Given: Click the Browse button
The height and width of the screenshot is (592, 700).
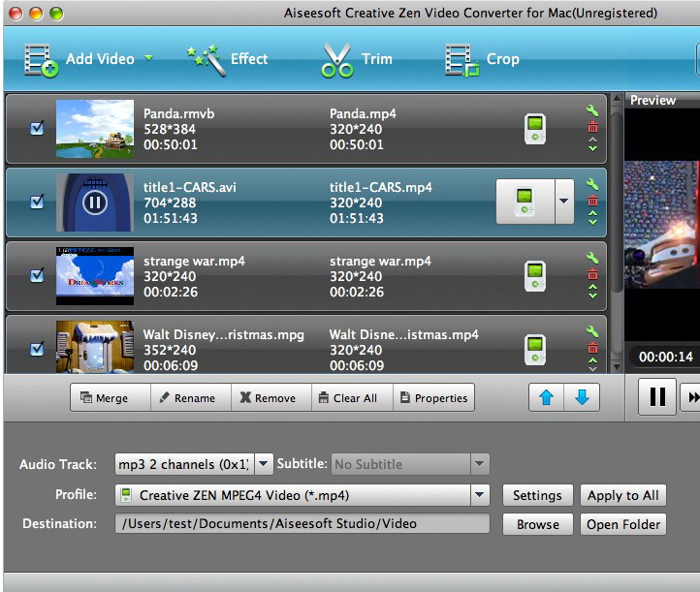Looking at the screenshot, I should click(x=537, y=524).
